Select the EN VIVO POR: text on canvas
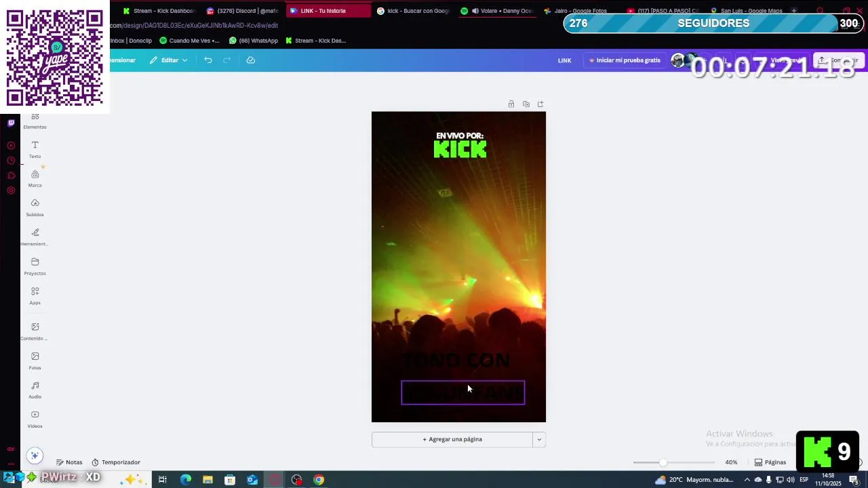The height and width of the screenshot is (488, 868). click(x=460, y=136)
